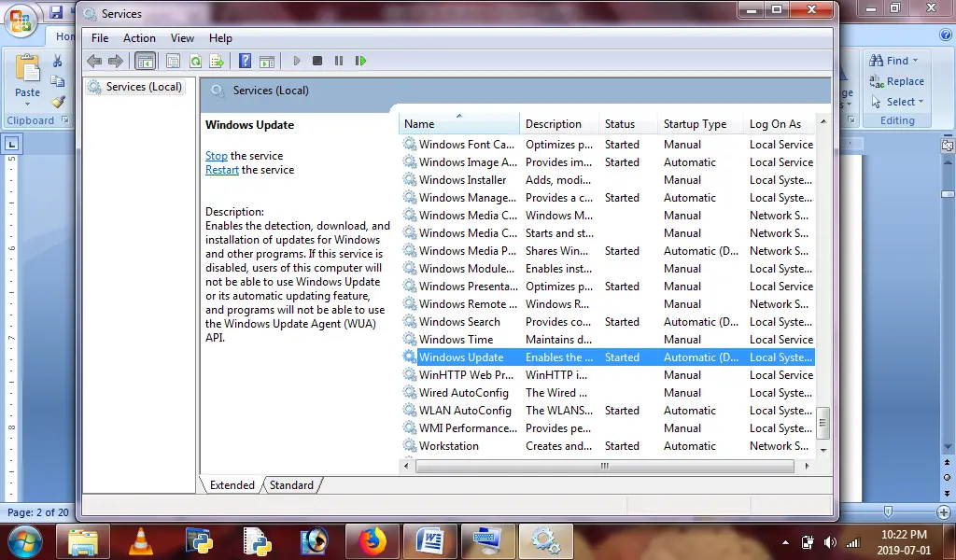Screen dimensions: 956x560
Task: Click the scroll right arrow of services list
Action: [808, 466]
